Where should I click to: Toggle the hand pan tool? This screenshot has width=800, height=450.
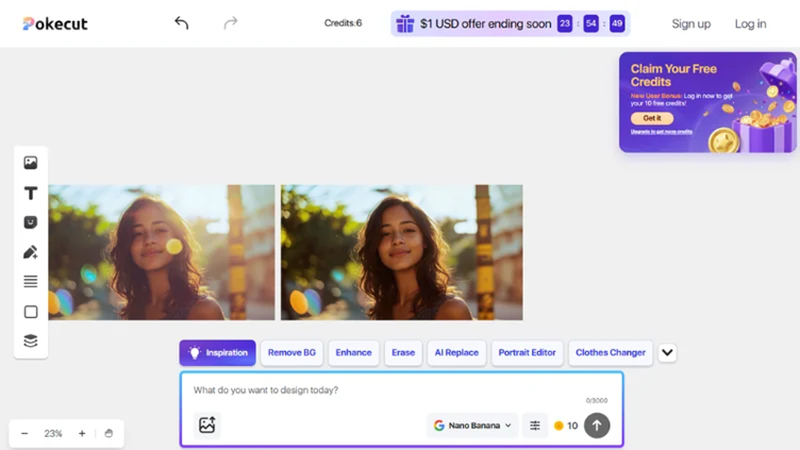(109, 434)
